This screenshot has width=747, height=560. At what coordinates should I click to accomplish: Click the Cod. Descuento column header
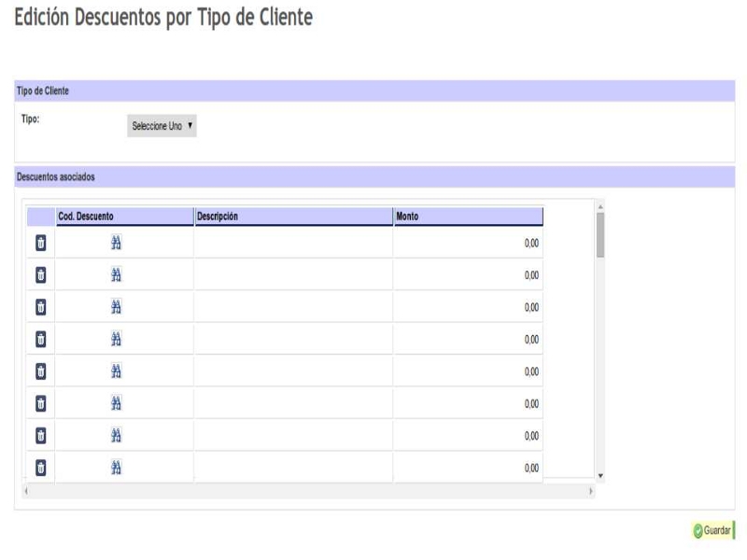pos(124,217)
